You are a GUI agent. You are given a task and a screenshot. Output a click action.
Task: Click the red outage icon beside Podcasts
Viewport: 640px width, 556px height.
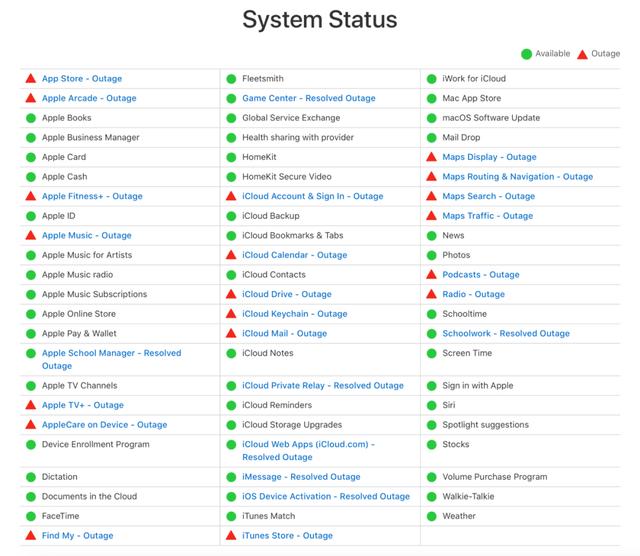[431, 275]
